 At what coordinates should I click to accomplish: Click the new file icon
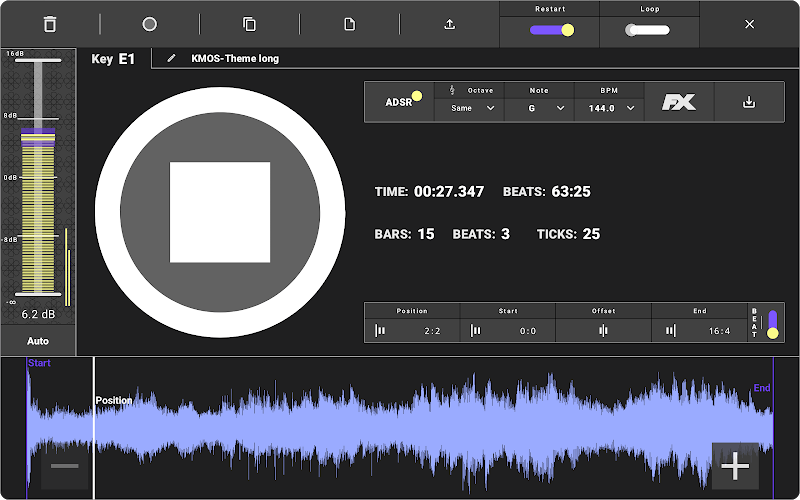click(x=350, y=24)
